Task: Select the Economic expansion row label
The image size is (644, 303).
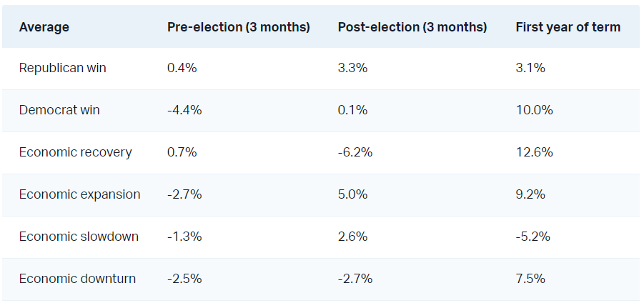Action: [x=79, y=194]
